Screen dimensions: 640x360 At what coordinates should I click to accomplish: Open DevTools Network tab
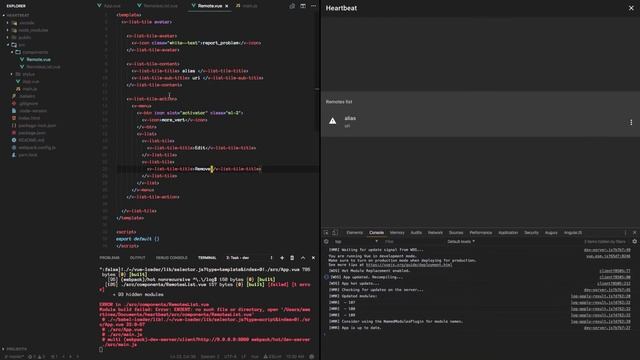click(x=435, y=233)
